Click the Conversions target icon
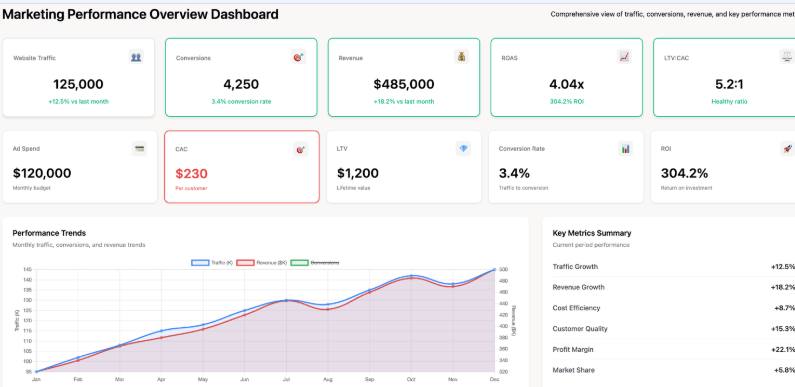 [299, 57]
